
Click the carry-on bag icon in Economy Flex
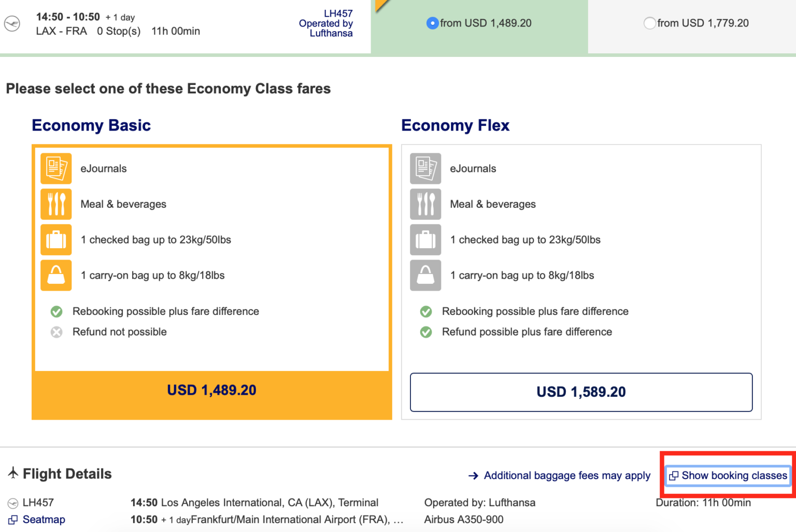(425, 275)
